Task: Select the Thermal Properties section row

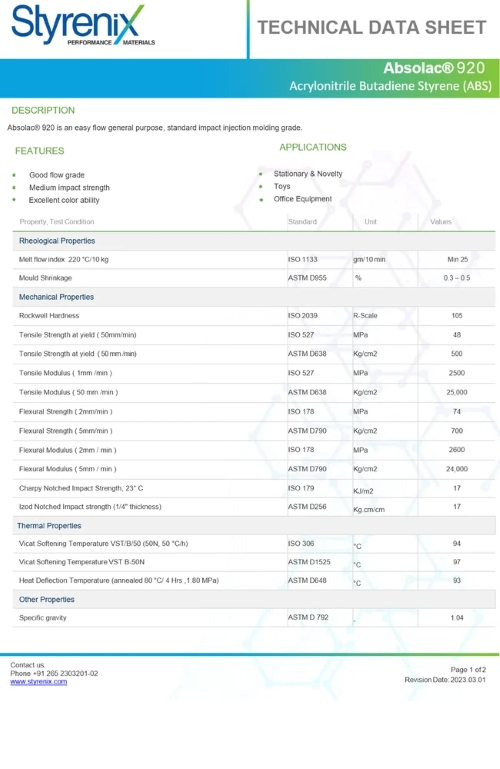Action: tap(254, 525)
